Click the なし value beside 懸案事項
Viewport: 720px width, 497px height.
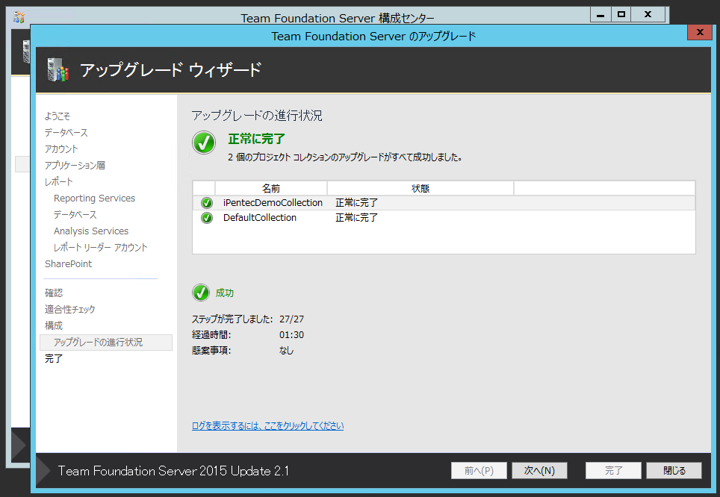click(286, 350)
